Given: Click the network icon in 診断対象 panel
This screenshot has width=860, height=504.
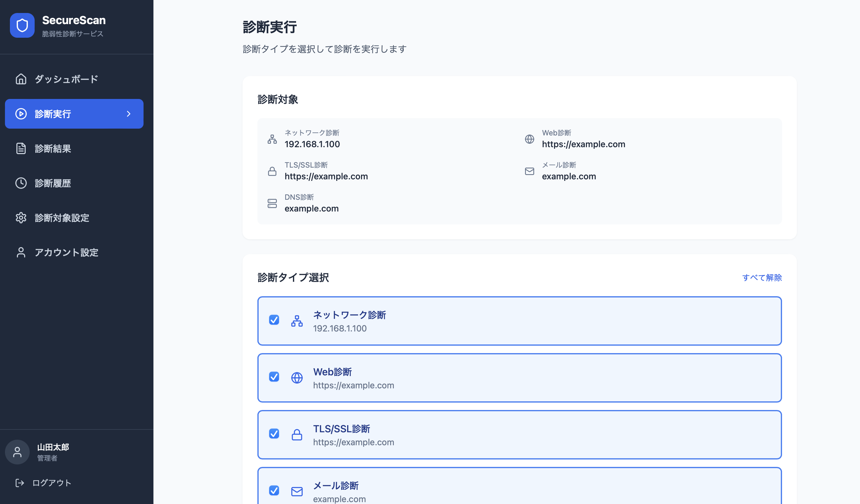Looking at the screenshot, I should pyautogui.click(x=272, y=139).
